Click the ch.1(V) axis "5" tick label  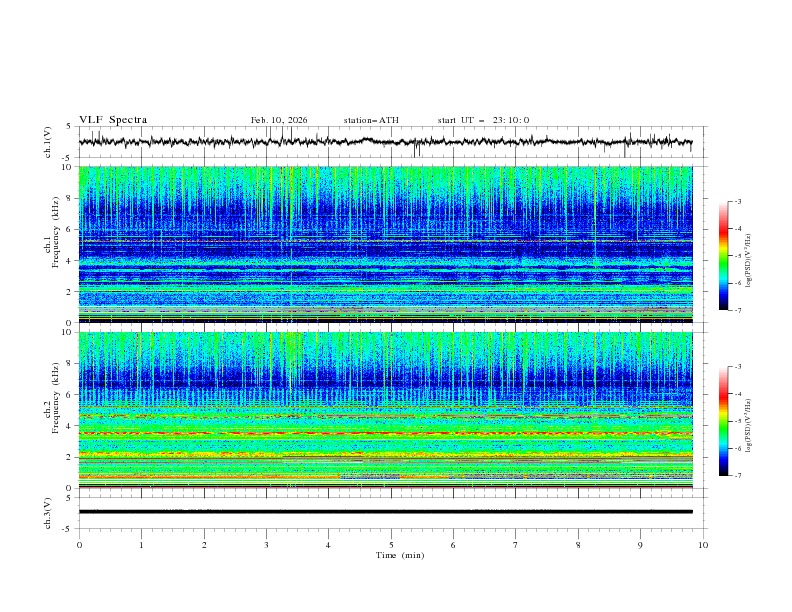click(x=70, y=127)
